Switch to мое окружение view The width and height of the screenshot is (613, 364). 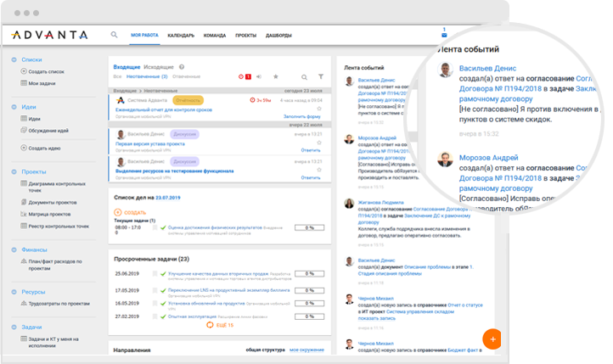[306, 350]
